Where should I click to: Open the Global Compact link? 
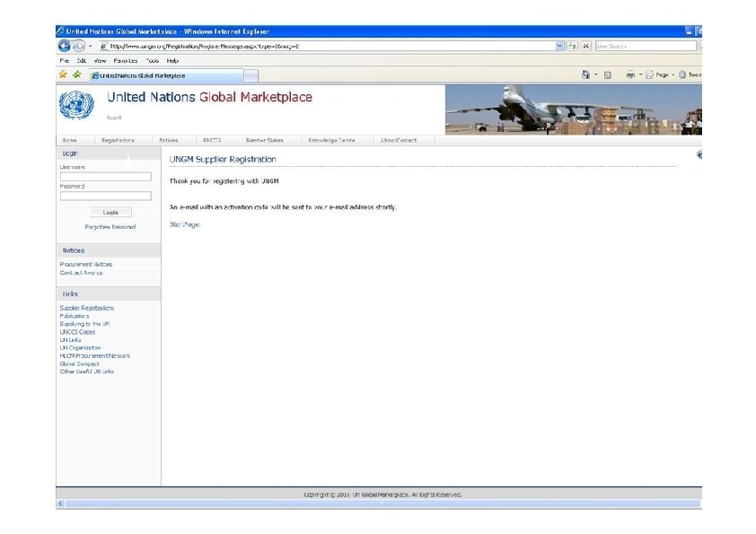(x=79, y=363)
